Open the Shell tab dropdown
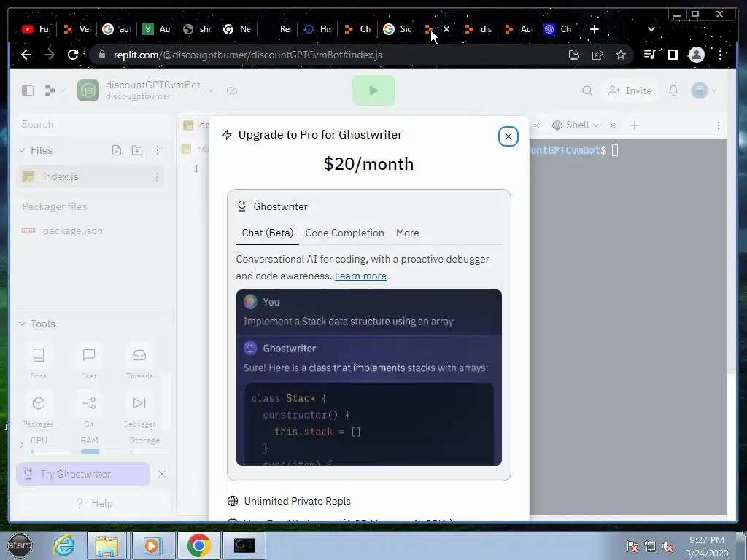This screenshot has width=747, height=560. [596, 125]
